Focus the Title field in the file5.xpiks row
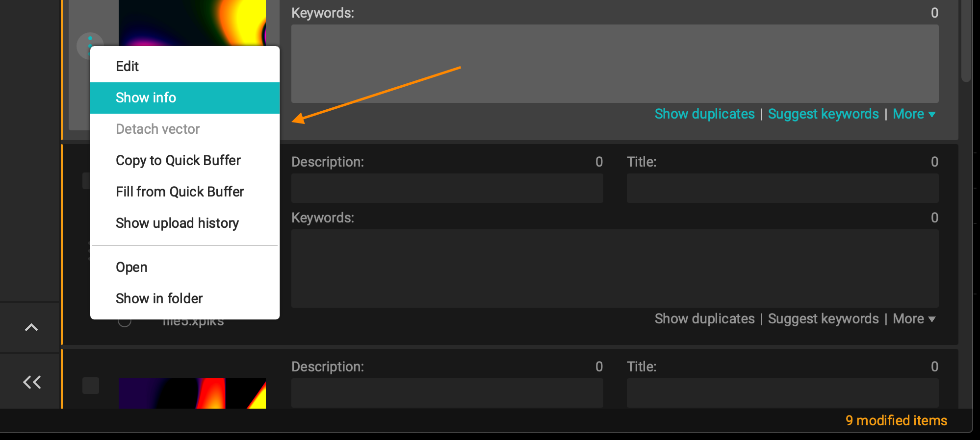Image resolution: width=980 pixels, height=440 pixels. pyautogui.click(x=782, y=188)
